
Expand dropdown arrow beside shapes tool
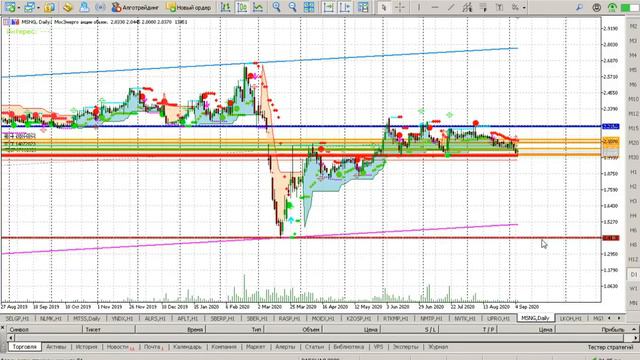point(524,7)
